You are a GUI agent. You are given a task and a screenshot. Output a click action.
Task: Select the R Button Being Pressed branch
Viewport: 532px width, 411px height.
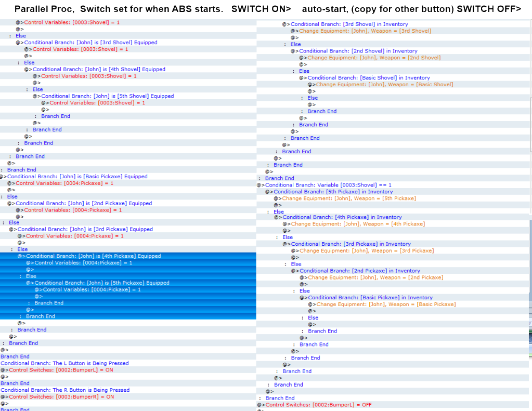[x=65, y=390]
